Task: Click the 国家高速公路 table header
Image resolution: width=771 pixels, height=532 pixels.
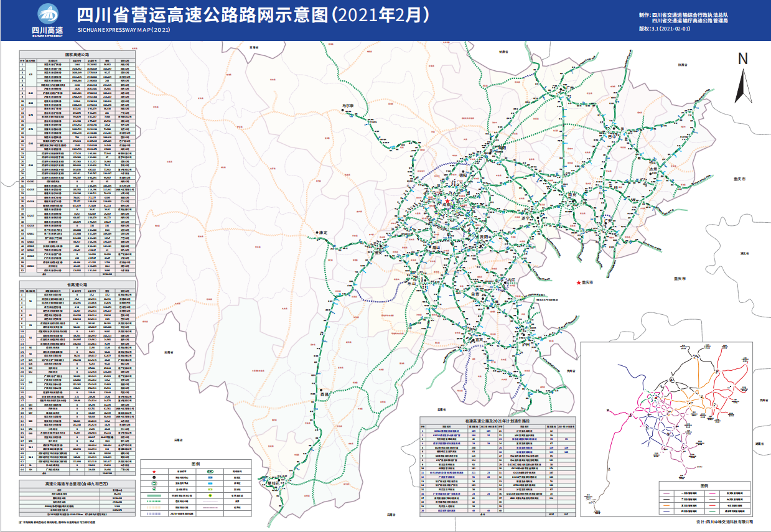Action: (x=77, y=55)
